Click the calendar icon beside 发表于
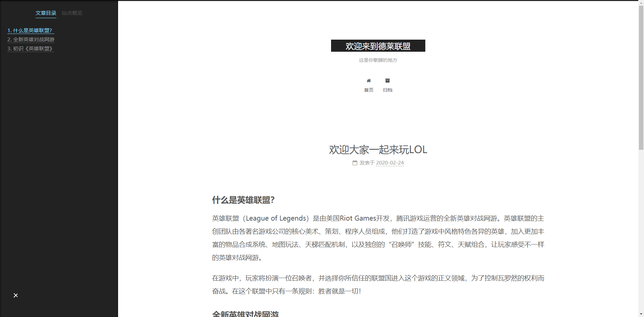Viewport: 644px width, 317px height. click(x=355, y=163)
